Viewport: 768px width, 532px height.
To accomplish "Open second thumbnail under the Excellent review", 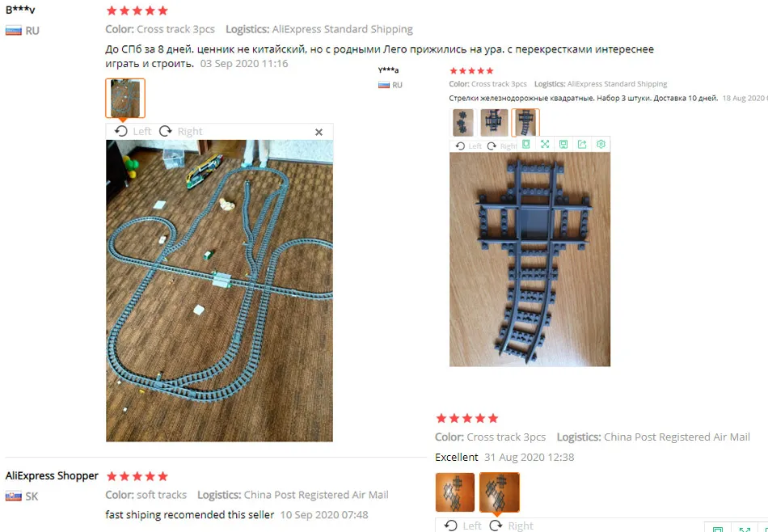I will (500, 492).
